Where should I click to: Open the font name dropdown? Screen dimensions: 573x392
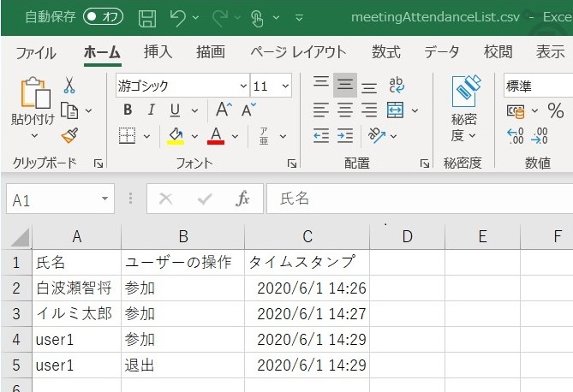tap(242, 86)
